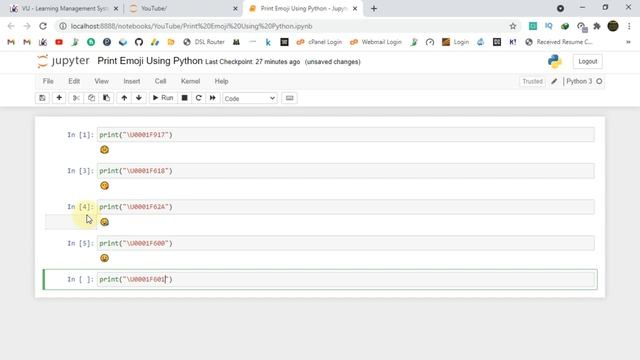Open the DSL Router bookmark

(x=204, y=42)
